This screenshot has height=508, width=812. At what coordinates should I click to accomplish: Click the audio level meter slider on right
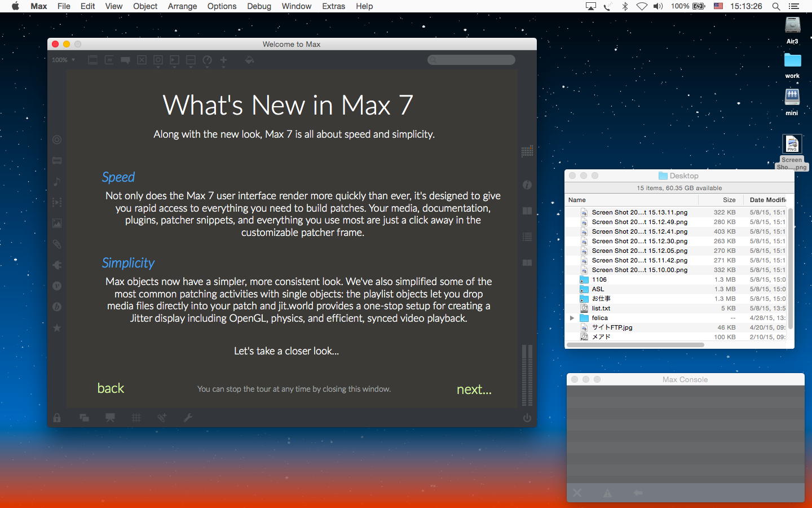pos(527,375)
